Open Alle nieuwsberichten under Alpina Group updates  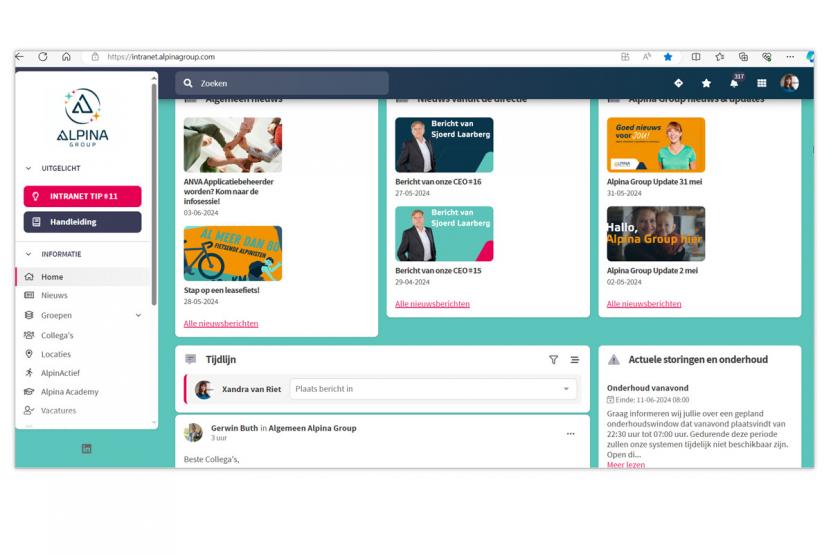point(644,304)
